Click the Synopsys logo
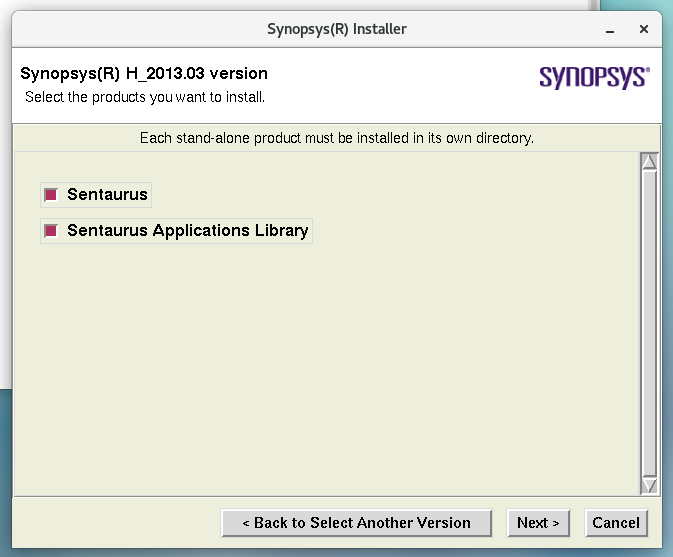The width and height of the screenshot is (673, 557). (594, 78)
